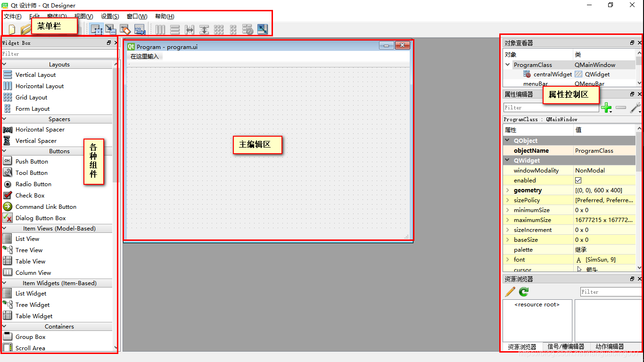The image size is (644, 362).
Task: Collapse the Item Widgets (Item-Based) category
Action: [x=5, y=283]
